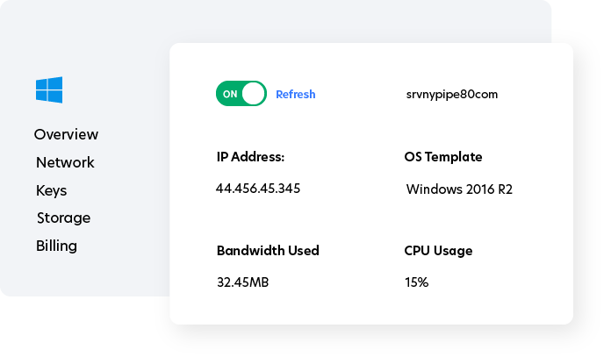Viewport: 611px width, 364px height.
Task: Click the white knob of the ON switch
Action: [254, 94]
